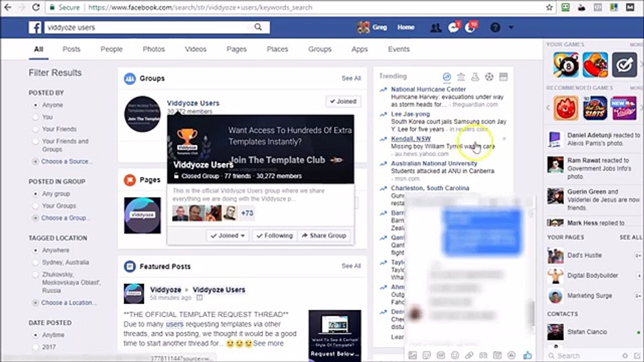Launch the Candy Crush game icon
Viewport: 644px width, 362px height.
pos(595,65)
